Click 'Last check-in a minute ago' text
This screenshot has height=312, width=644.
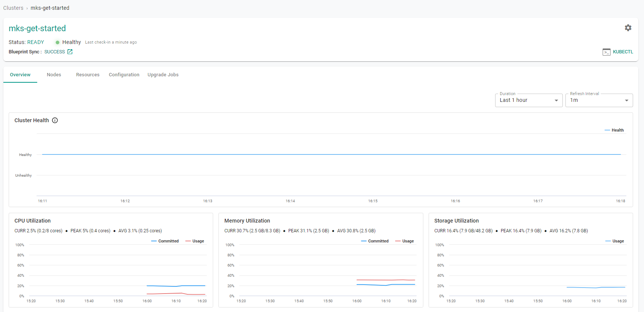point(111,42)
